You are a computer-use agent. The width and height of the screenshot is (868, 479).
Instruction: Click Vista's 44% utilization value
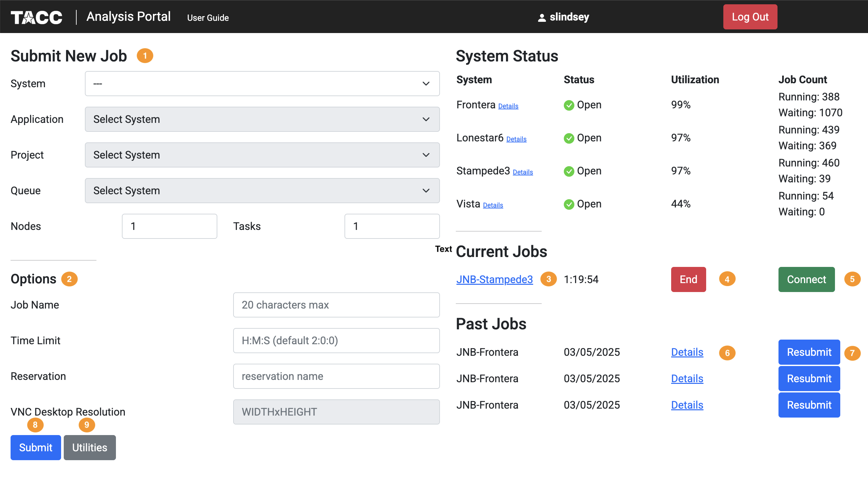point(681,204)
